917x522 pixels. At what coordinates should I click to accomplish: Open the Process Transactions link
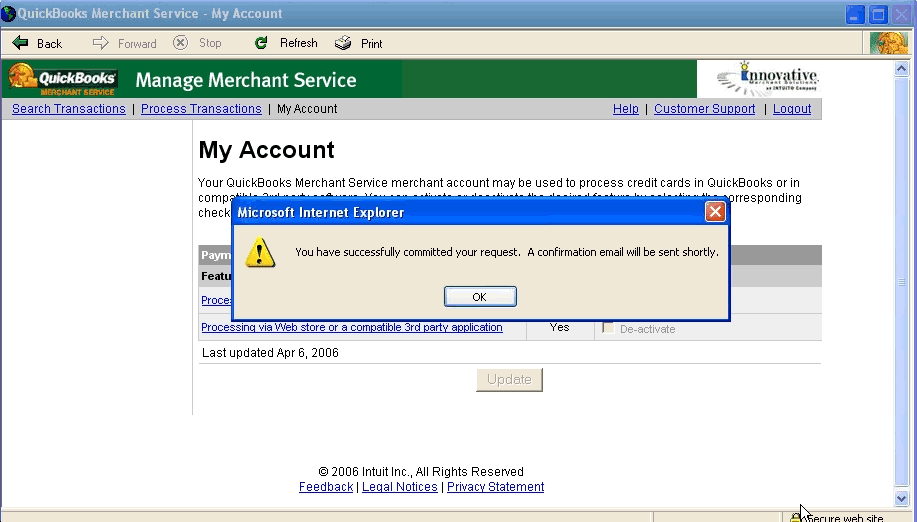201,109
